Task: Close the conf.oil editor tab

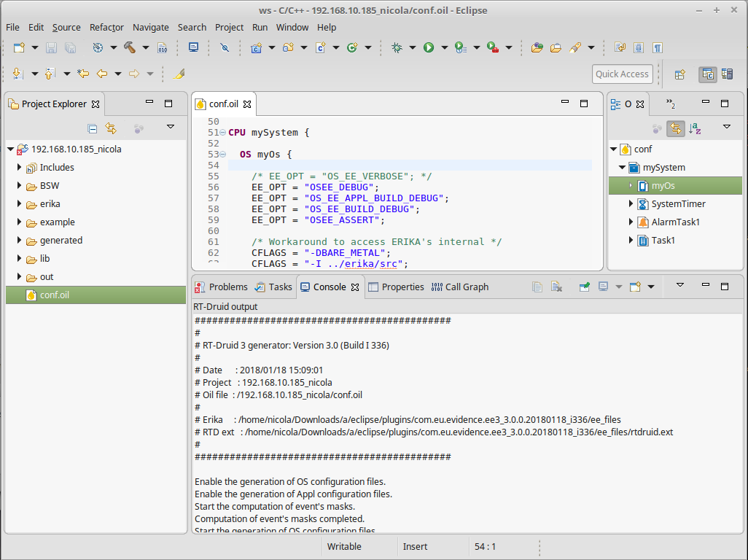Action: [247, 104]
